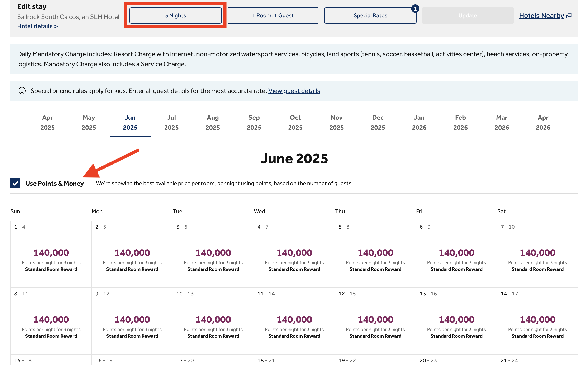Select the Jan 2026 month tab
This screenshot has width=588, height=365.
tap(419, 123)
